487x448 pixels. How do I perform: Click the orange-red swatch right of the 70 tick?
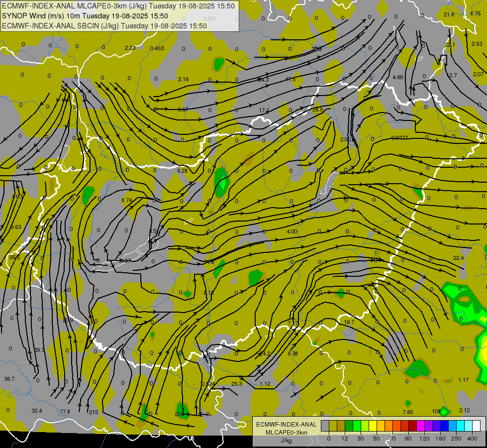pos(397,426)
